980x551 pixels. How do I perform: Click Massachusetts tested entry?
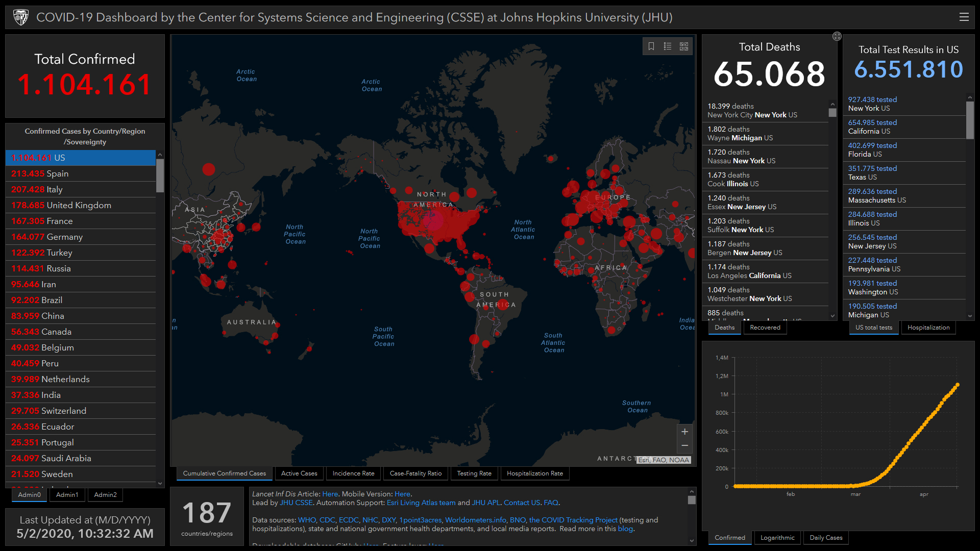click(904, 196)
